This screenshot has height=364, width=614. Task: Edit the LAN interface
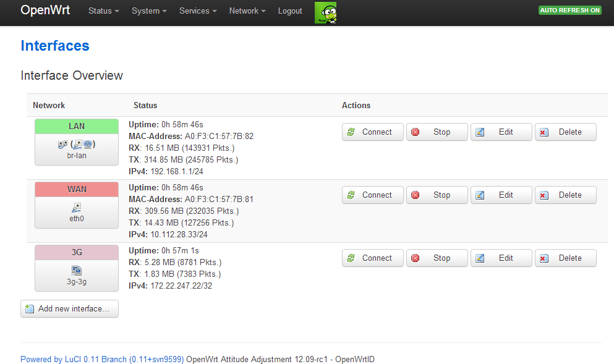point(501,132)
